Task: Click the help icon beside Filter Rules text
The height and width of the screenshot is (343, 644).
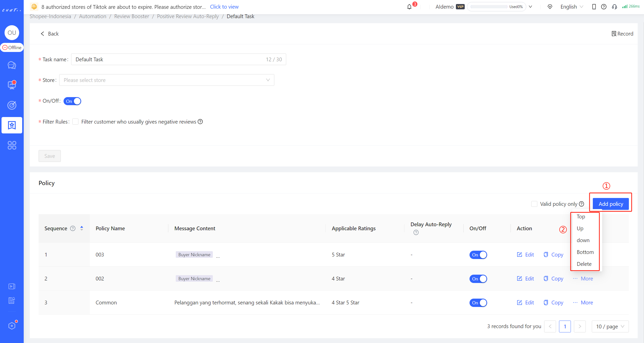Action: (x=200, y=122)
